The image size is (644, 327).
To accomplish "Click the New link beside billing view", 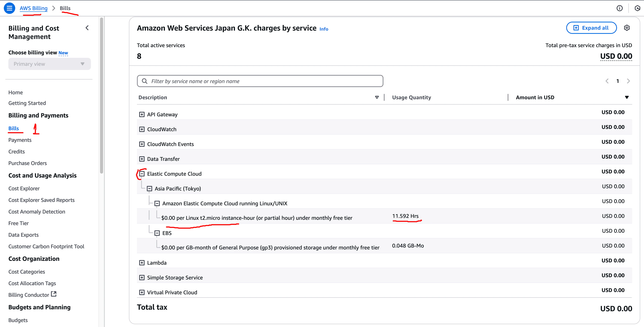I will (63, 53).
